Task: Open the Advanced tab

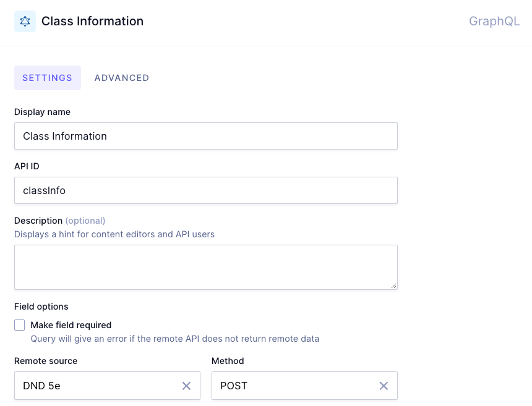Action: 122,78
